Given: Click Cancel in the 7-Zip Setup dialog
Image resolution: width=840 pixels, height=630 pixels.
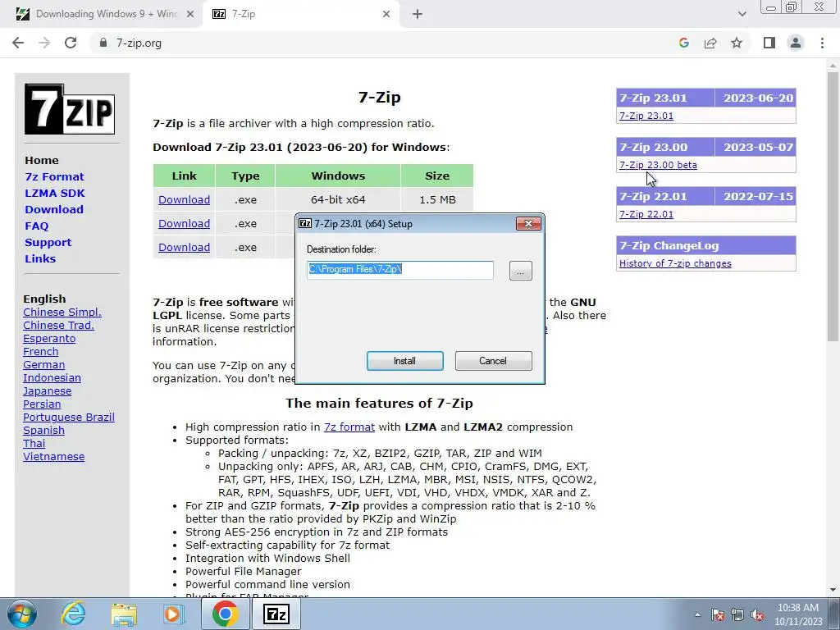Looking at the screenshot, I should pyautogui.click(x=493, y=361).
